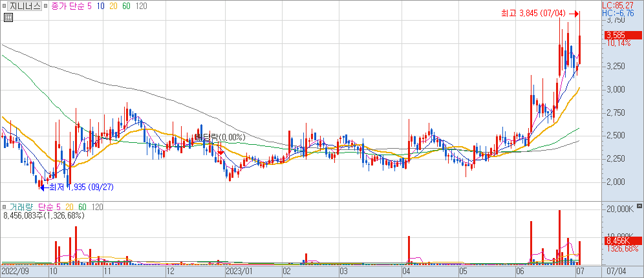Click the 종가 단순 moving-average legend
This screenshot has width=644, height=278.
71,6
